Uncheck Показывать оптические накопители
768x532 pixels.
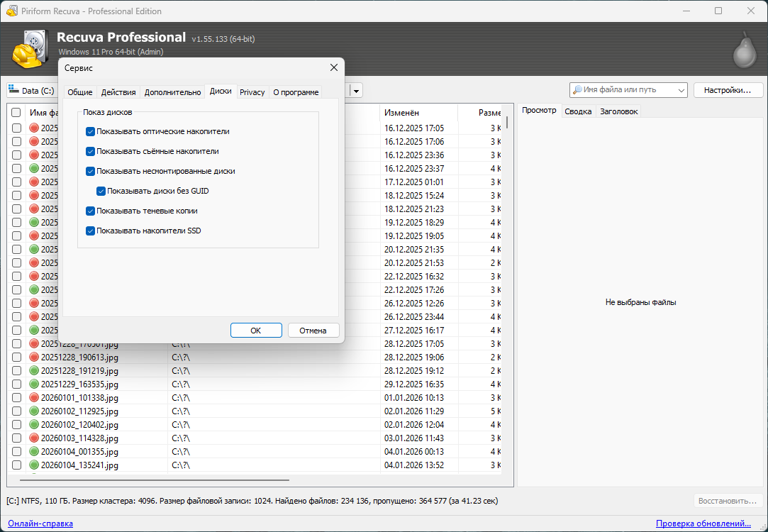pyautogui.click(x=90, y=131)
